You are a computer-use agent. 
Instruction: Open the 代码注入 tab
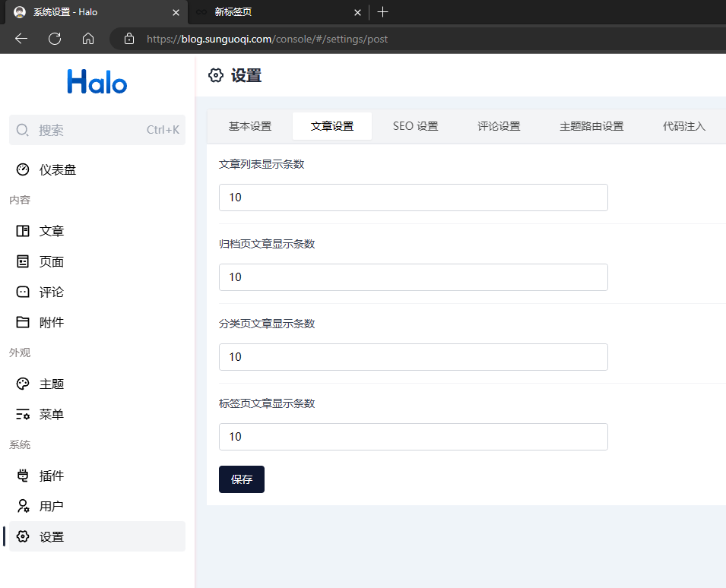(x=684, y=126)
